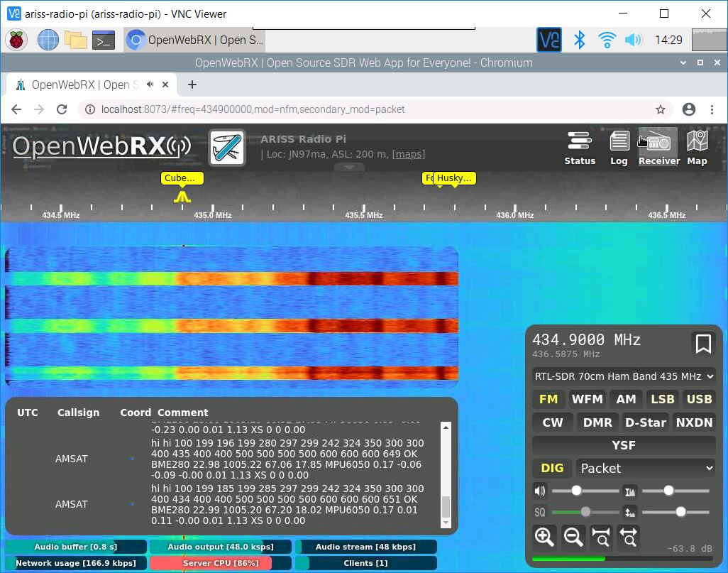Enable D-Star mode
The image size is (728, 573).
(646, 422)
